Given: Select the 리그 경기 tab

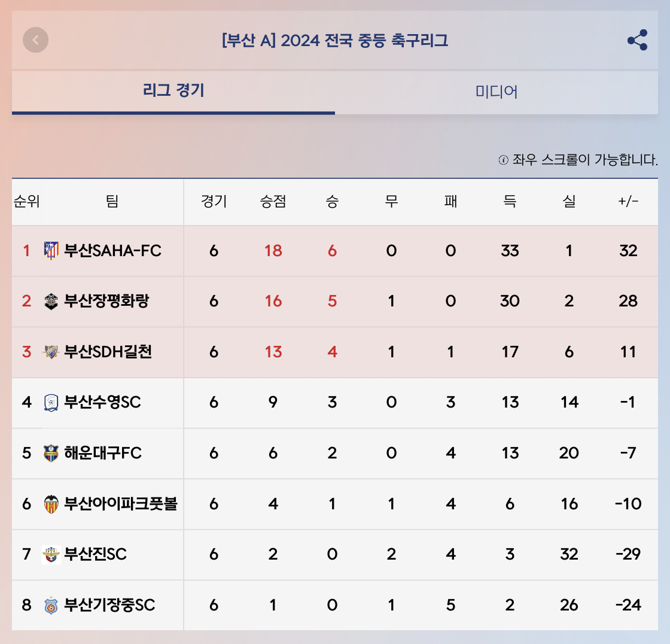Looking at the screenshot, I should (x=173, y=91).
